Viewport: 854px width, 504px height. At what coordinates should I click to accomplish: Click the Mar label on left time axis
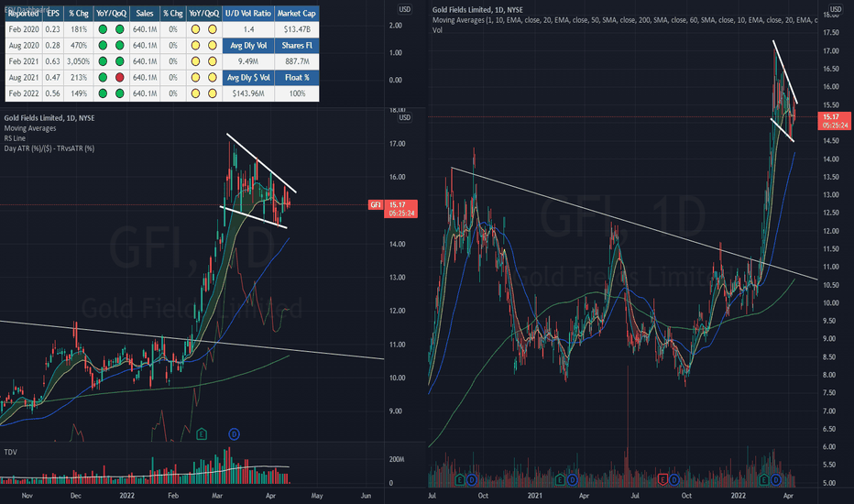point(217,496)
